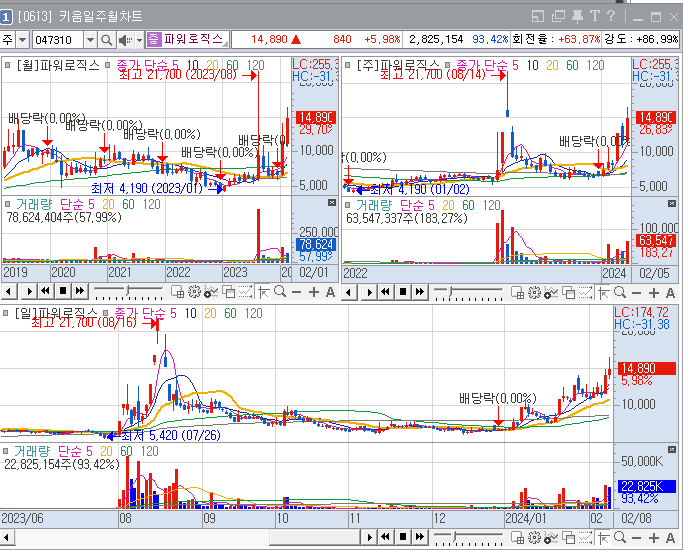Image resolution: width=683 pixels, height=550 pixels.
Task: Open the 주 market type dropdown arrow
Action: tap(22, 40)
